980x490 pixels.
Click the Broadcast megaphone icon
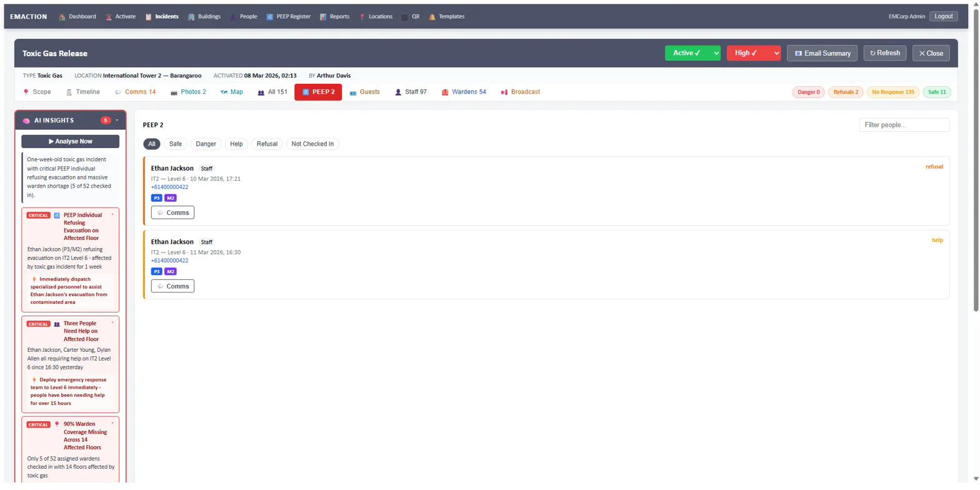pyautogui.click(x=504, y=92)
